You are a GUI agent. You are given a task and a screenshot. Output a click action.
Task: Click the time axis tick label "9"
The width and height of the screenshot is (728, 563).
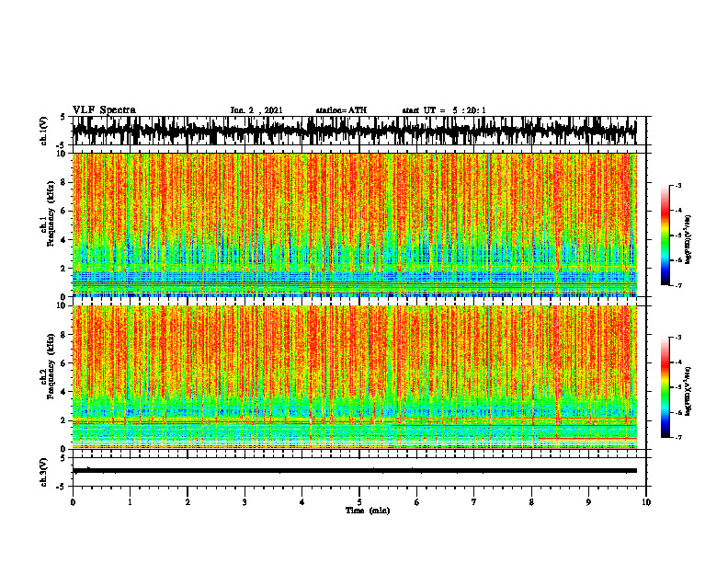click(x=588, y=502)
